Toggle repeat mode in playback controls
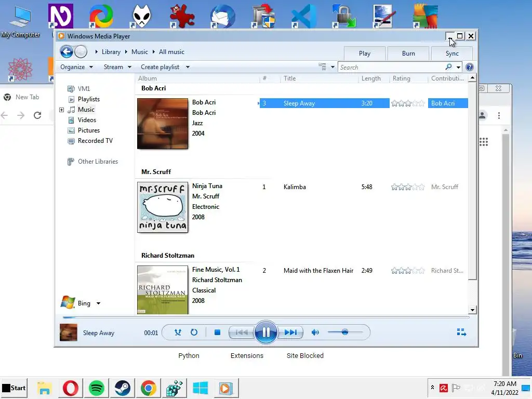Image resolution: width=532 pixels, height=399 pixels. [x=194, y=332]
